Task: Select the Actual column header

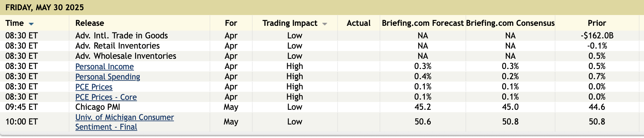Action: [x=358, y=23]
